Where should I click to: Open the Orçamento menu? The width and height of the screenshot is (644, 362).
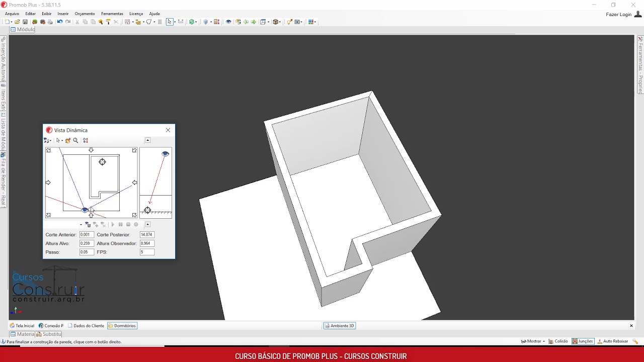click(x=85, y=14)
